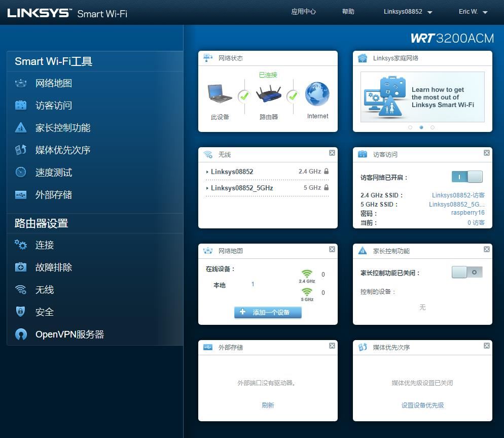
Task: Click the Linksys08852-访客 SSID link
Action: (x=458, y=195)
